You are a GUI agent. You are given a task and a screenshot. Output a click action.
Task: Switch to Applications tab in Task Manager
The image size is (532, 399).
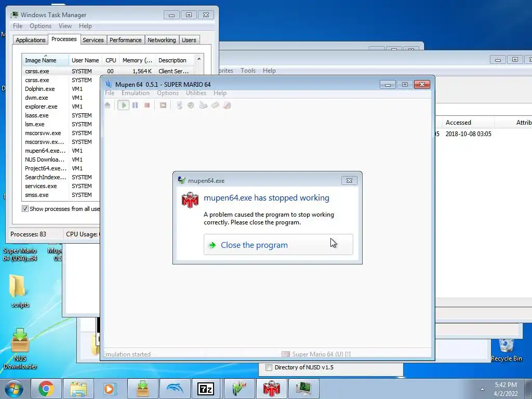pos(31,40)
